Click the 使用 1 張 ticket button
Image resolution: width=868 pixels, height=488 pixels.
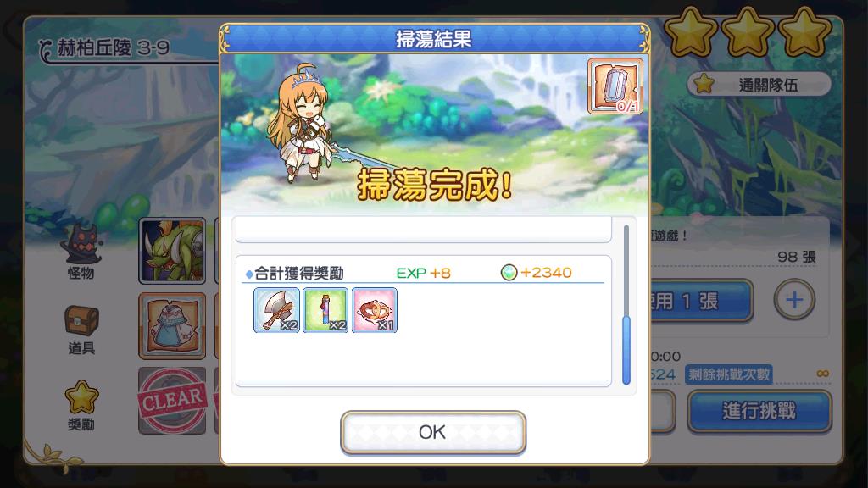[x=701, y=301]
